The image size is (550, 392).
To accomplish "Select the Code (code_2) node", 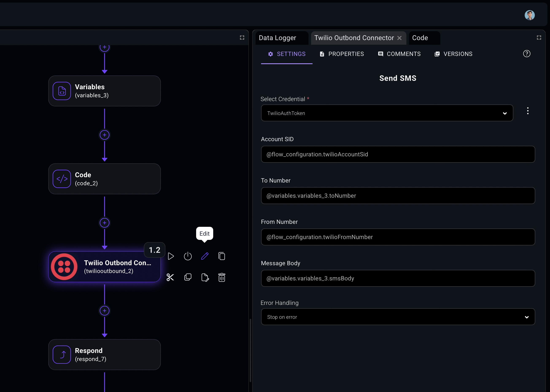I will click(104, 179).
